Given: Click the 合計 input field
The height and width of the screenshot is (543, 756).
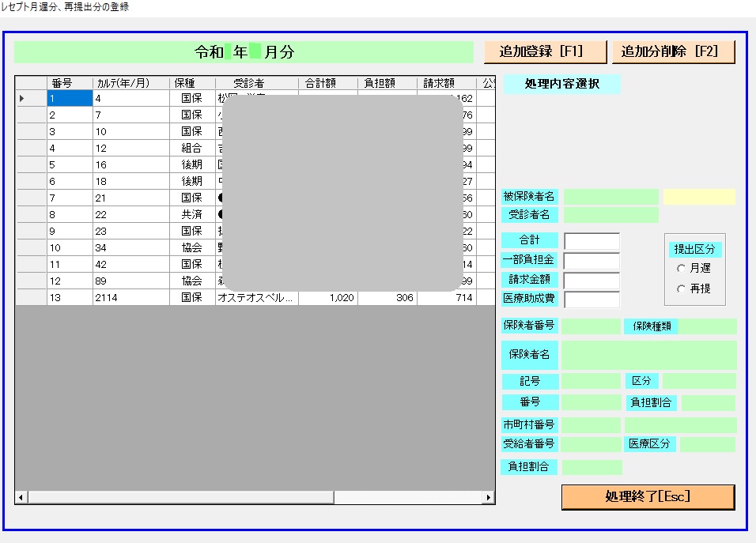Looking at the screenshot, I should point(592,240).
